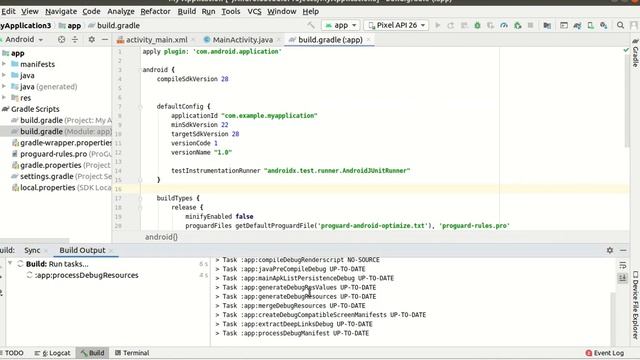Open the AVD Manager phone icon
The image size is (640, 360).
tap(590, 25)
